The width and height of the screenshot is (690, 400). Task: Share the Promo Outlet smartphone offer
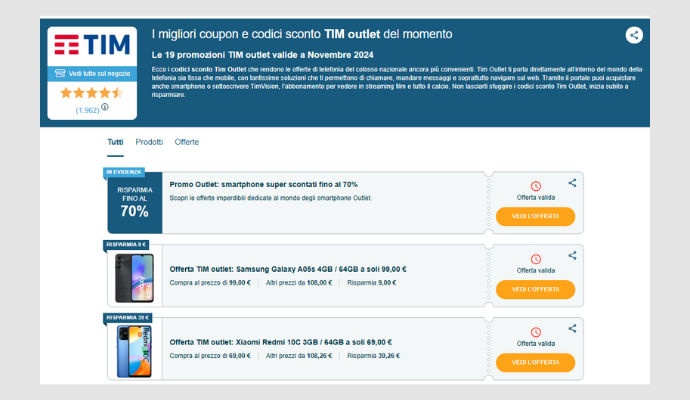[x=572, y=183]
